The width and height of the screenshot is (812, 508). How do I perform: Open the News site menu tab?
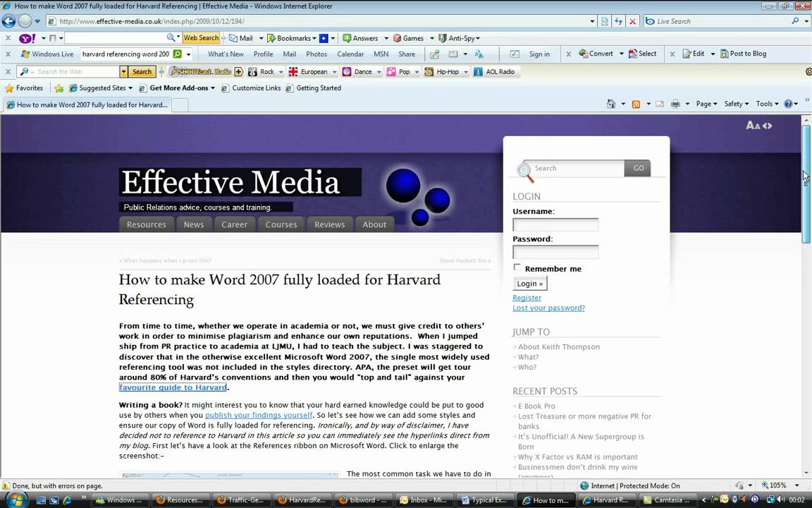pos(194,224)
